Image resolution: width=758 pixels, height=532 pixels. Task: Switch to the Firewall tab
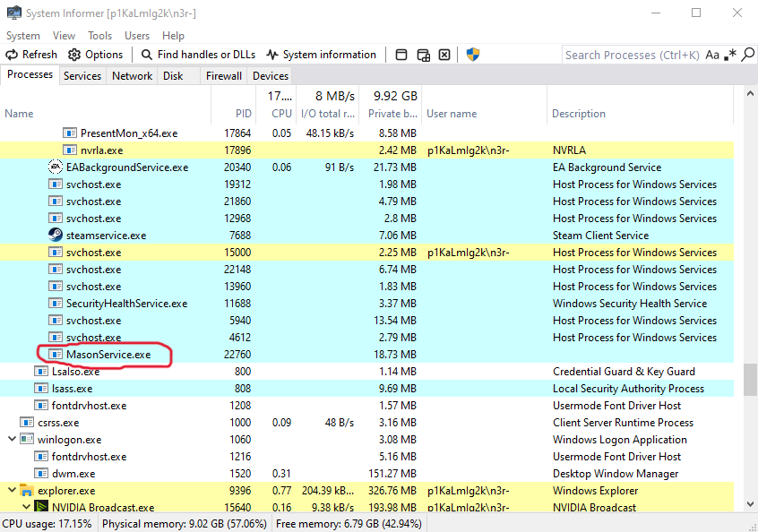pyautogui.click(x=223, y=76)
